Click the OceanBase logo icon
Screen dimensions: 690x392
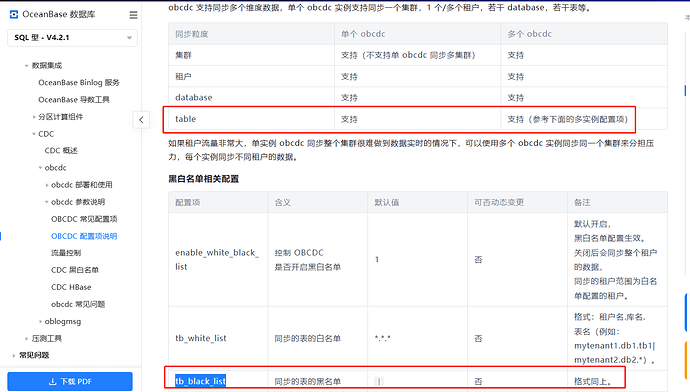pyautogui.click(x=14, y=15)
